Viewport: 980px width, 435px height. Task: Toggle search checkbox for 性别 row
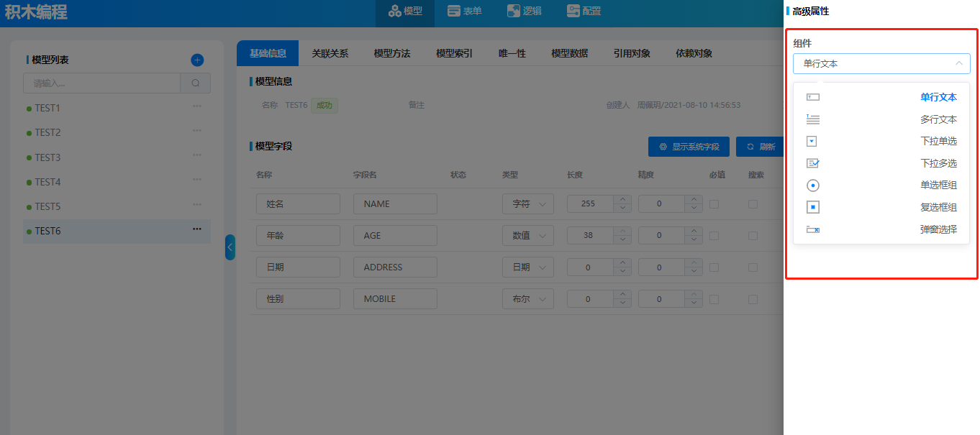click(753, 299)
